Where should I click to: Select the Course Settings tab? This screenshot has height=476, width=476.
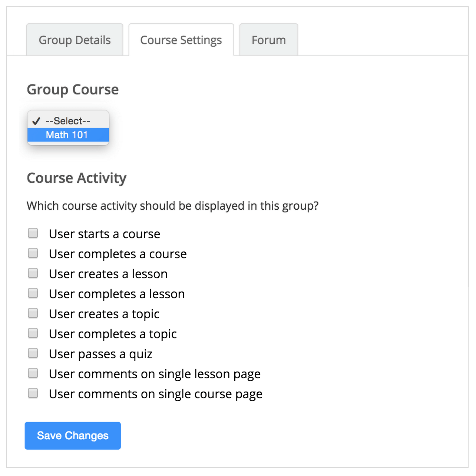coord(181,40)
